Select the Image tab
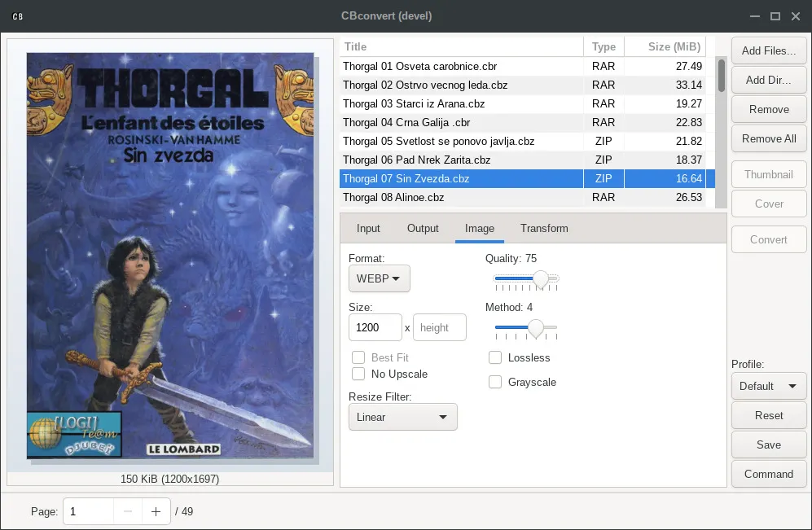812x530 pixels. 480,228
